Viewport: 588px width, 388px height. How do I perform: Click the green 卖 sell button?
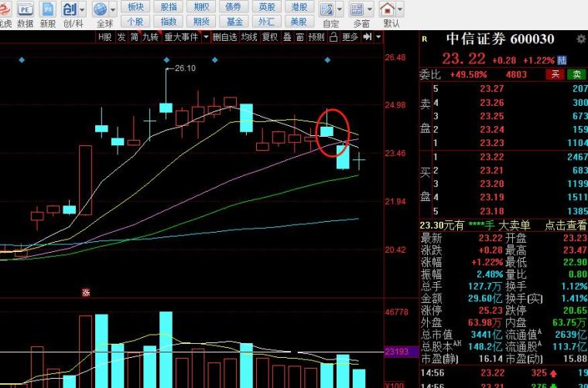[576, 74]
